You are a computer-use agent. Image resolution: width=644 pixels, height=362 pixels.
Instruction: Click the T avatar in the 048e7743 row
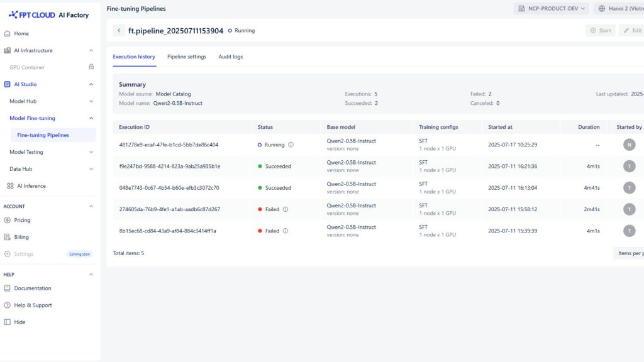[629, 187]
